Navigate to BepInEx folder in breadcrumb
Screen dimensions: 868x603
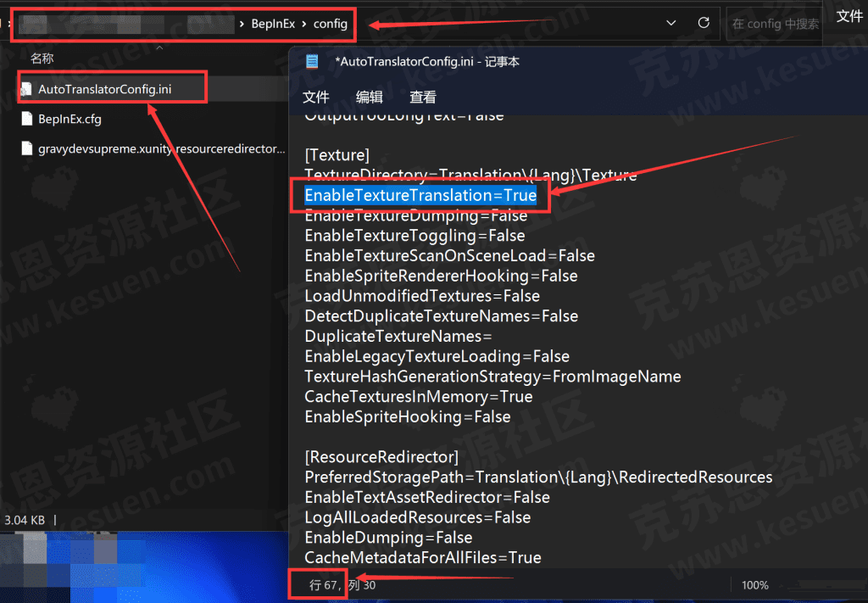point(273,24)
